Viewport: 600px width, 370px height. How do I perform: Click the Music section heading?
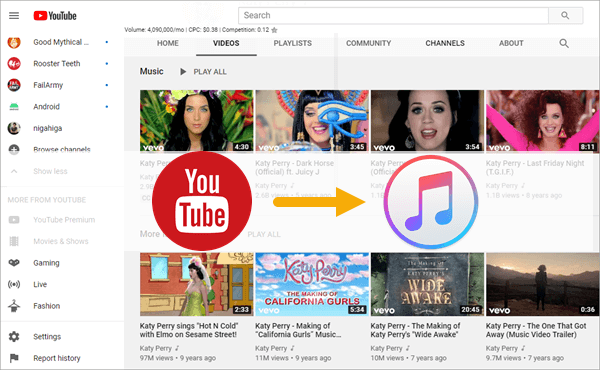pos(152,71)
